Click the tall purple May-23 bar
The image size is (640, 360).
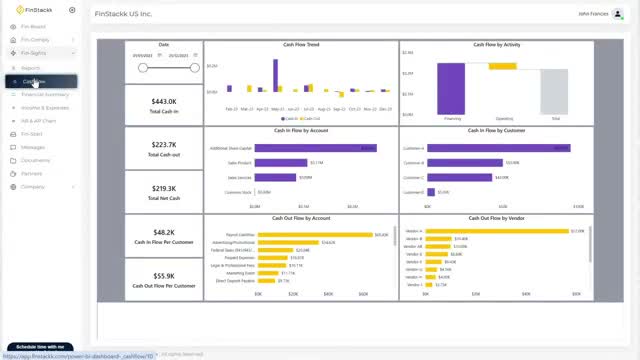(x=276, y=76)
